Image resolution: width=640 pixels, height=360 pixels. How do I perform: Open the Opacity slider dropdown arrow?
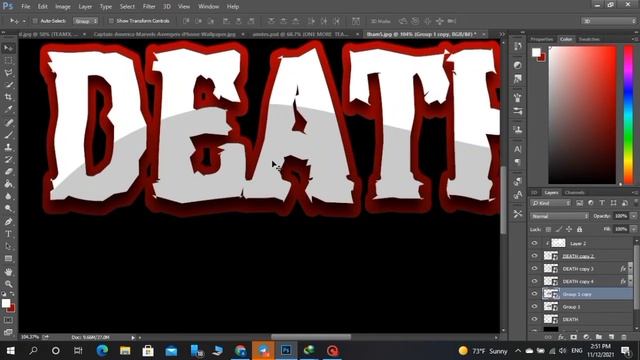[x=633, y=216]
